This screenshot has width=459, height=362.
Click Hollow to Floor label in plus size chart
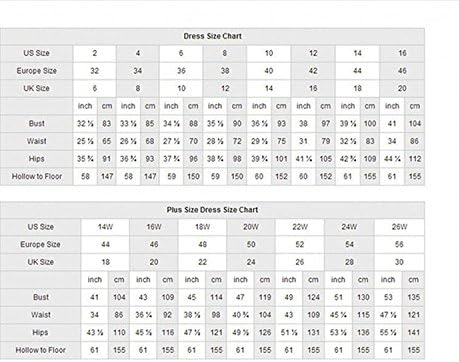[40, 350]
